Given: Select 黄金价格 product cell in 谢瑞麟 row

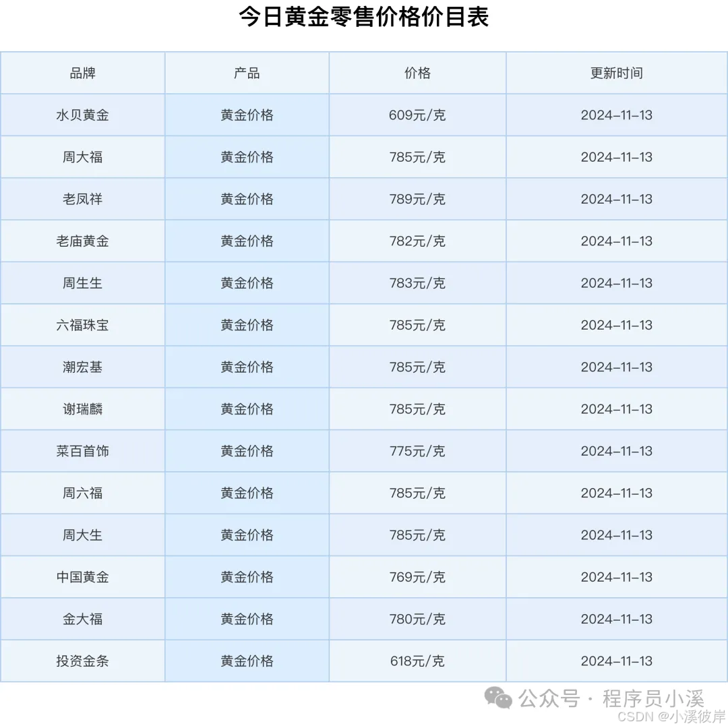Looking at the screenshot, I should [x=247, y=409].
